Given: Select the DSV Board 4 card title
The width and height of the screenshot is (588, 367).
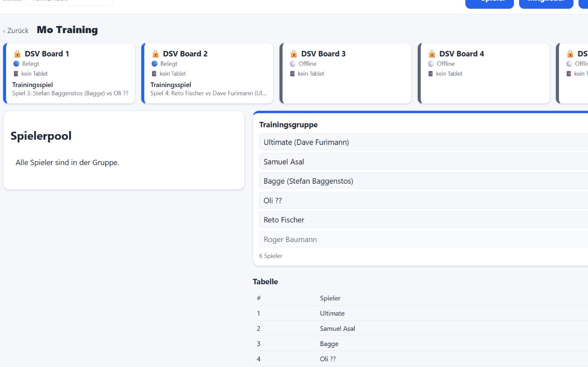Looking at the screenshot, I should click(x=462, y=54).
